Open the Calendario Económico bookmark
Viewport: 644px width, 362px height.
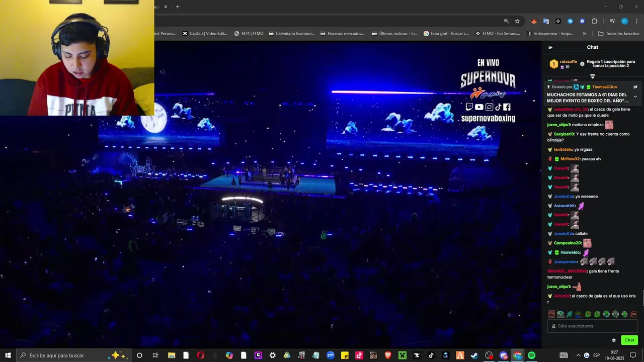[x=291, y=34]
